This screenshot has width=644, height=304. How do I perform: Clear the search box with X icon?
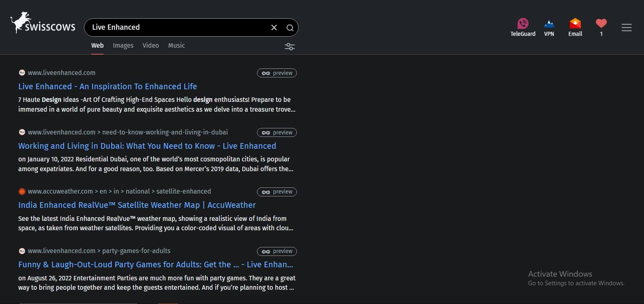tap(274, 27)
